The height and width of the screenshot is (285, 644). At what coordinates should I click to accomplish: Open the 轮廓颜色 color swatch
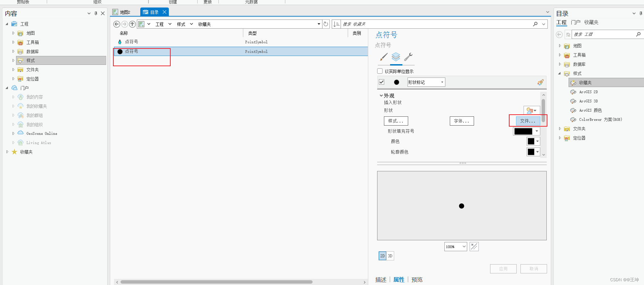point(533,152)
